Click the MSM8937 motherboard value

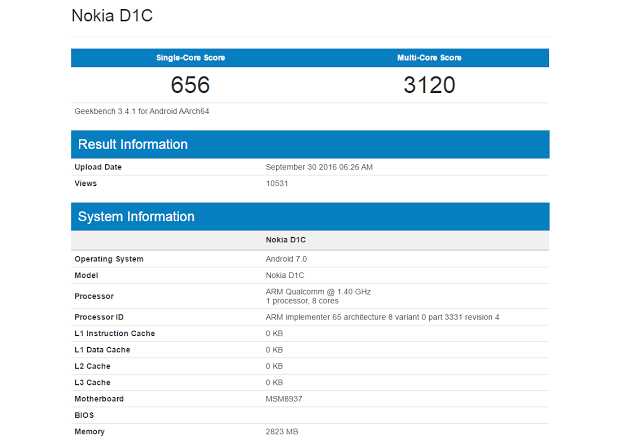(x=285, y=398)
